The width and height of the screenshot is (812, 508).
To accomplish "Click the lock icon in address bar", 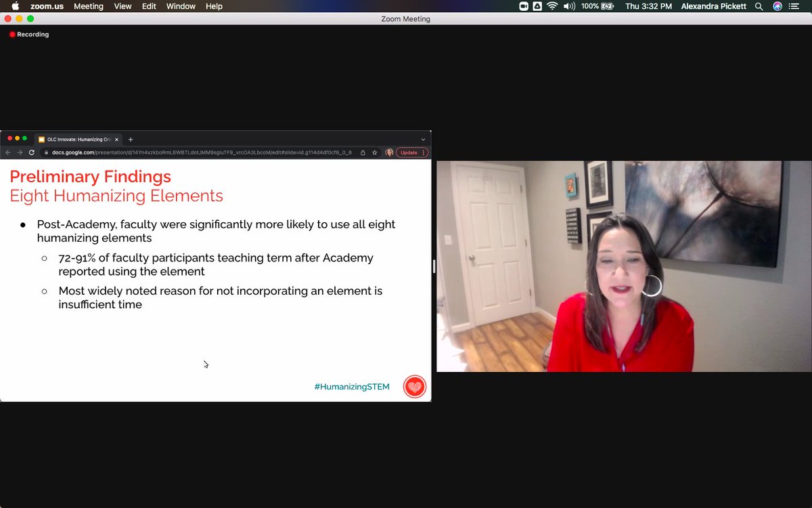I will pos(47,152).
